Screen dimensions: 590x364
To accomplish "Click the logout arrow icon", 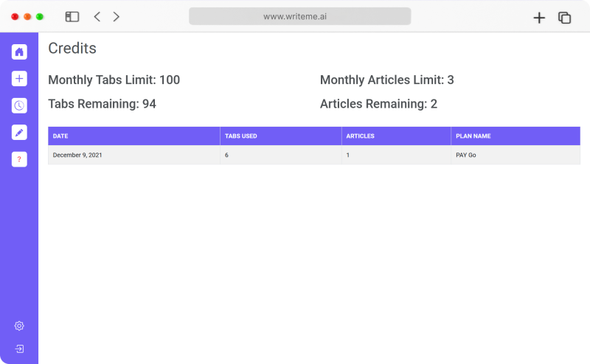I will 19,349.
